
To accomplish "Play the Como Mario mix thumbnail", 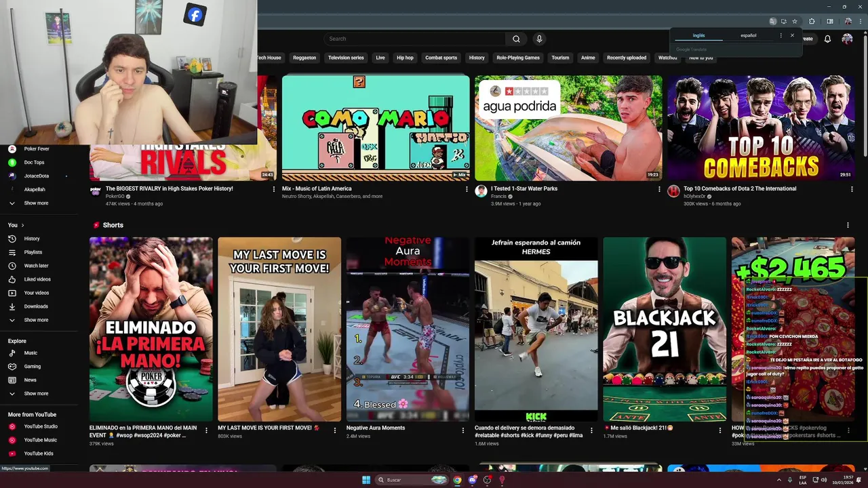I will pyautogui.click(x=376, y=127).
